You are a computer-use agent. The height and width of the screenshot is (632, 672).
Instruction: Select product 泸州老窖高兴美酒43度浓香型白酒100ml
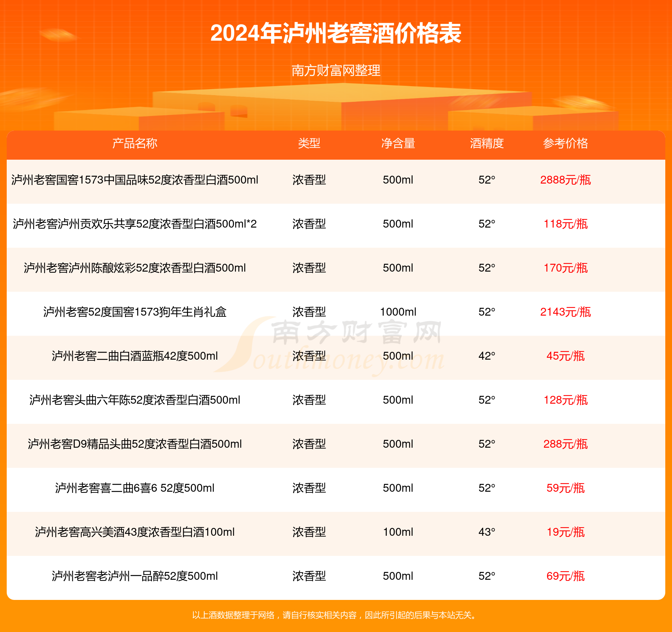tap(135, 532)
